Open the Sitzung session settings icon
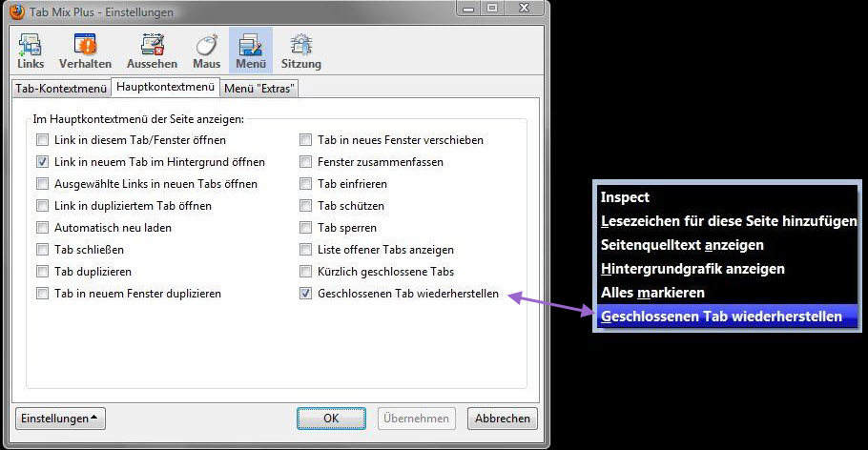The width and height of the screenshot is (868, 450). [300, 51]
